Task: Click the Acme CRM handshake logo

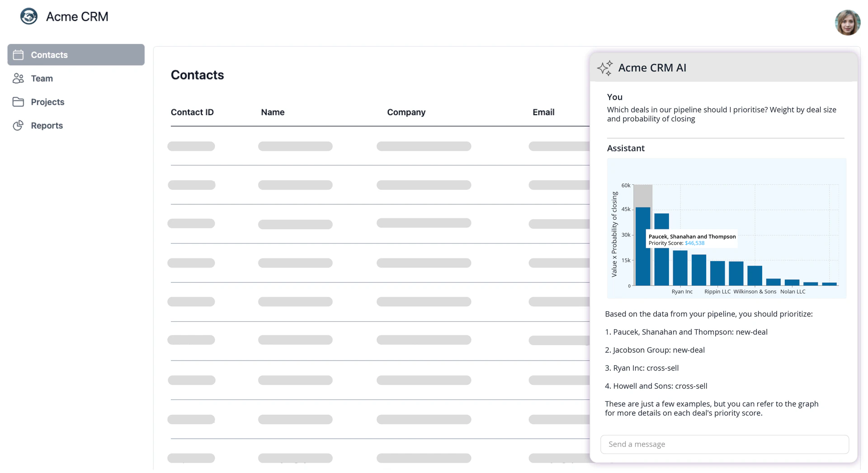Action: click(x=28, y=16)
